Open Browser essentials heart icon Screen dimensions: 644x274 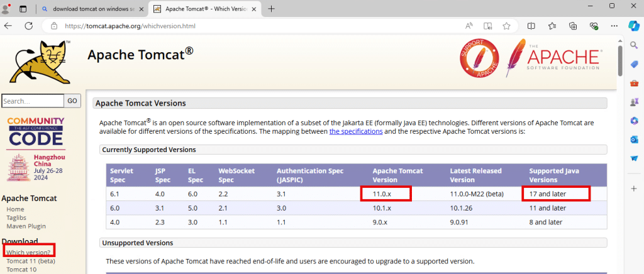(x=594, y=26)
